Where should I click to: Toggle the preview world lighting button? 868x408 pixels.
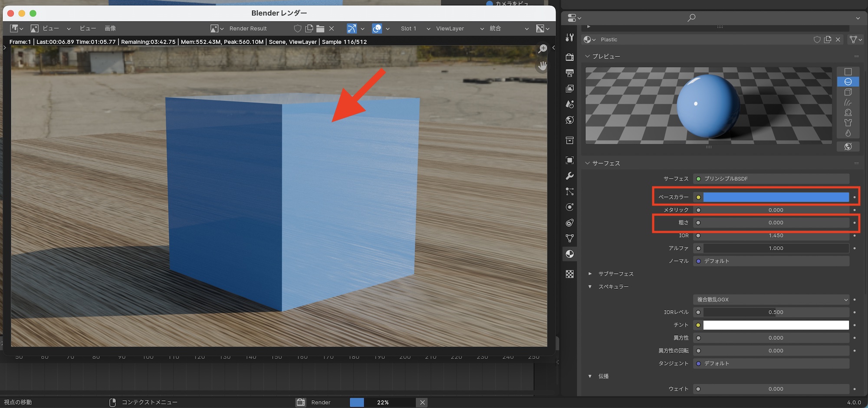(x=848, y=147)
